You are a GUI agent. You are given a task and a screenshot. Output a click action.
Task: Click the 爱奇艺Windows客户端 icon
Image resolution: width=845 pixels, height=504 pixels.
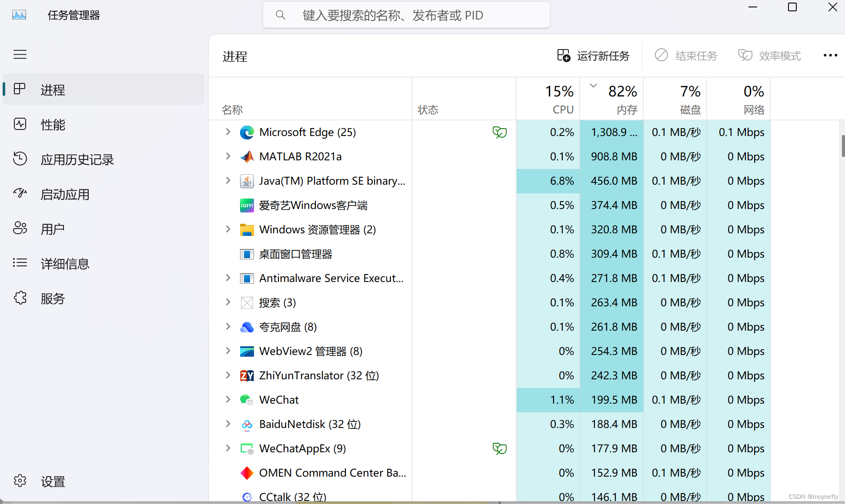(x=247, y=205)
